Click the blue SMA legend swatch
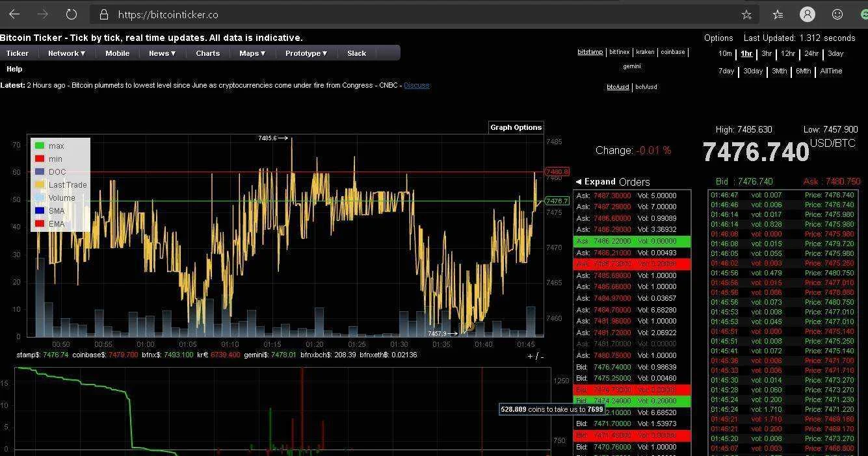 (40, 211)
